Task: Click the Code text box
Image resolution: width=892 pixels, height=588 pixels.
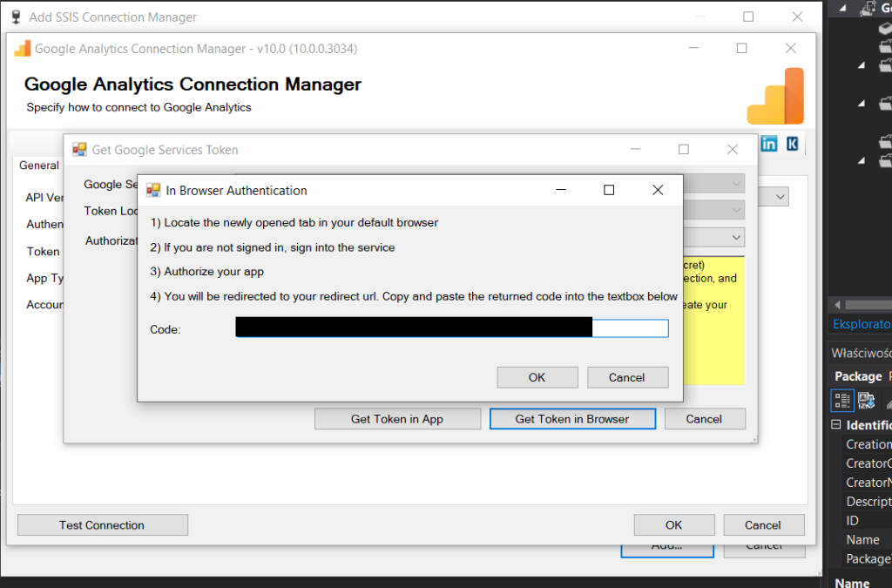Action: coord(452,328)
